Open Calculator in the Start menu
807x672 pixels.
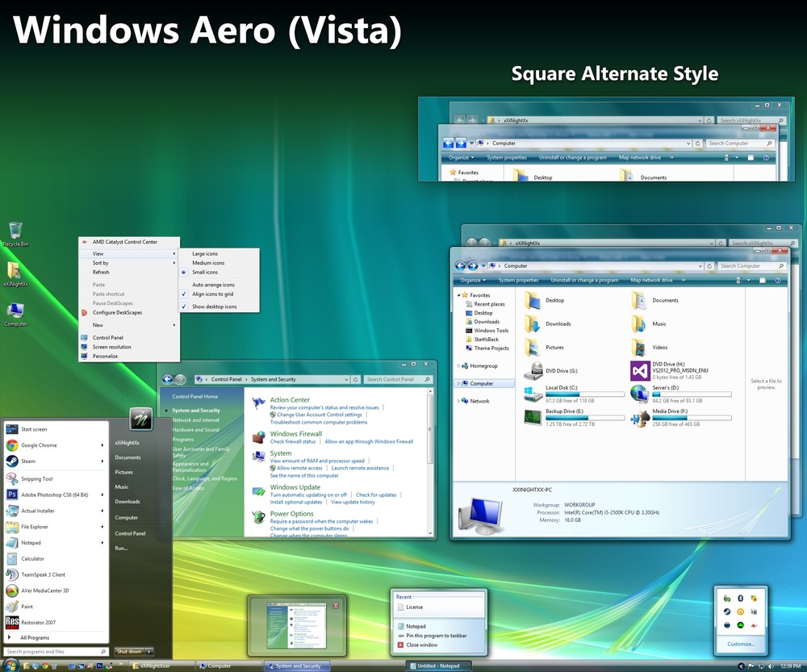[x=56, y=558]
